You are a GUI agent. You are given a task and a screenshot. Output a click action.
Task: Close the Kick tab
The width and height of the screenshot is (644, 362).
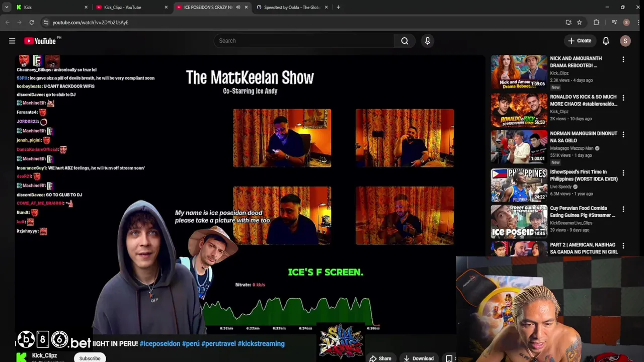coord(86,7)
